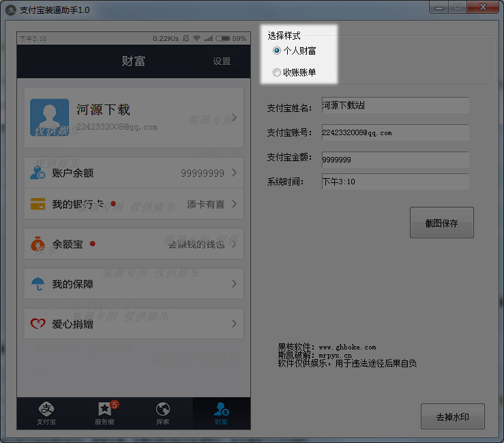The height and width of the screenshot is (443, 504).
Task: Open the 余额宝 row chevron
Action: click(235, 244)
